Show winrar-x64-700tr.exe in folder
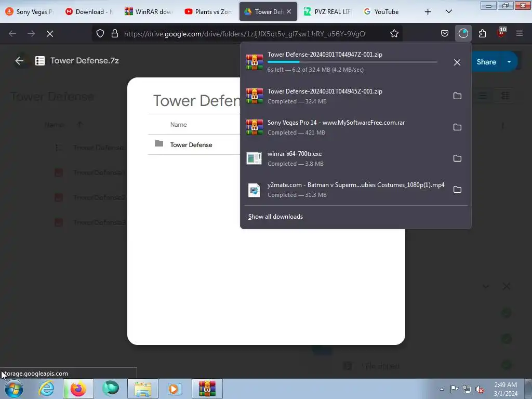 (x=457, y=158)
